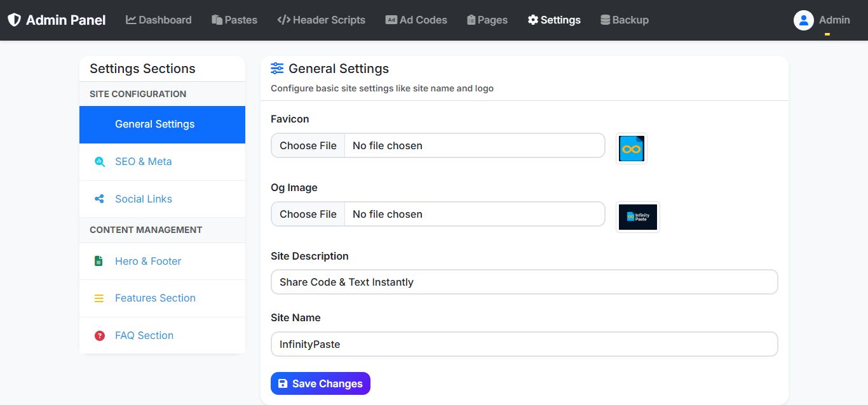Click the FAQ Section question mark icon
This screenshot has height=405, width=868.
[99, 336]
